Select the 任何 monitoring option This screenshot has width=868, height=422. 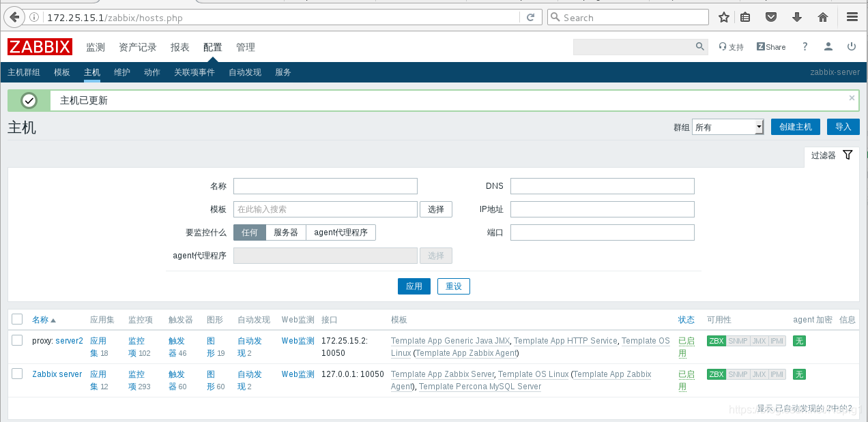[x=250, y=232]
